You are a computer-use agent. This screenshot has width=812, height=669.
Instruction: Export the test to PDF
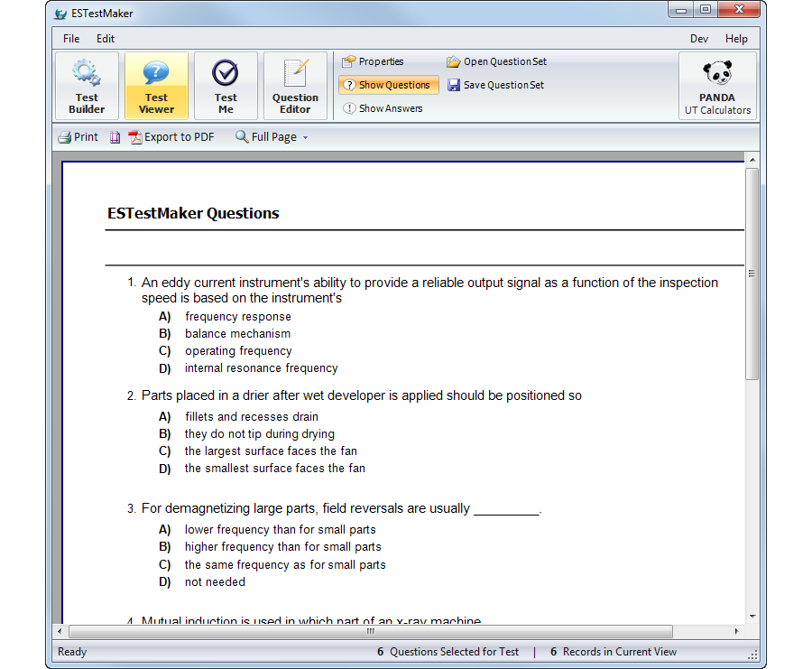point(171,137)
